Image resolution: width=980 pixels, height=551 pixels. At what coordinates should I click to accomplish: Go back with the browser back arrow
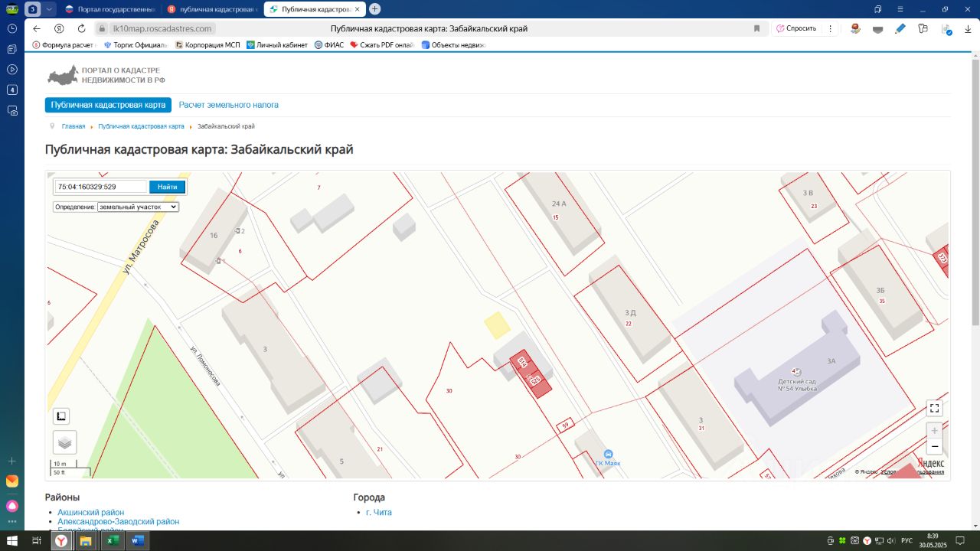pos(36,28)
